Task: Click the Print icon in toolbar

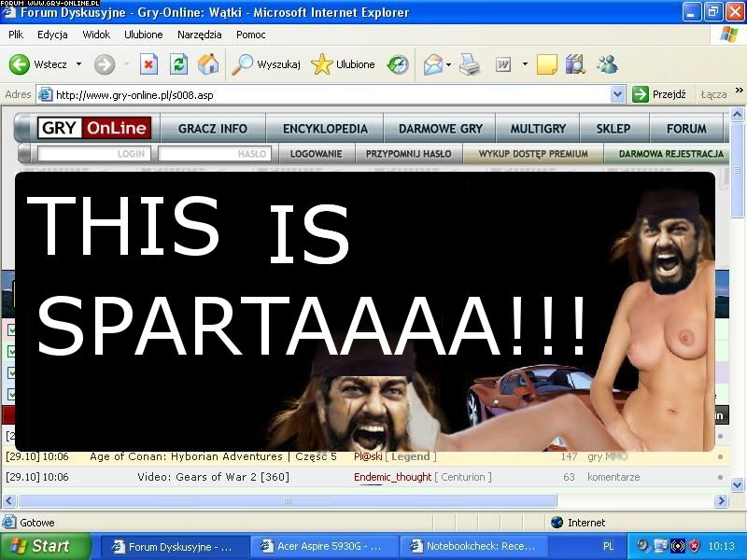Action: (470, 64)
